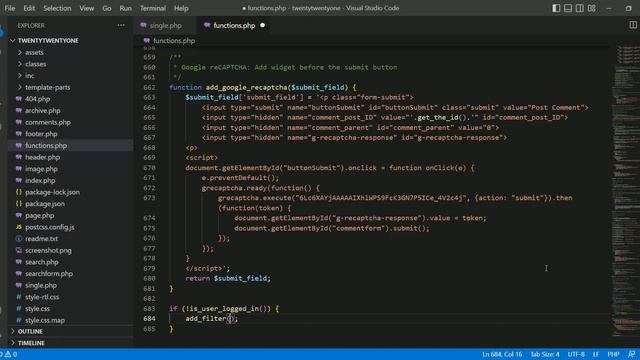Select the functions.php editor tab
This screenshot has height=360, width=640.
click(x=234, y=25)
